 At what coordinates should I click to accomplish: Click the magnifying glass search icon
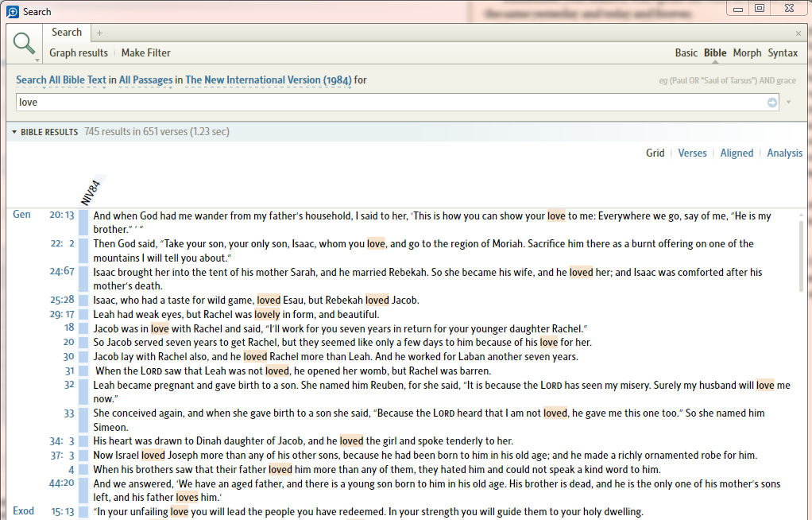[x=23, y=43]
